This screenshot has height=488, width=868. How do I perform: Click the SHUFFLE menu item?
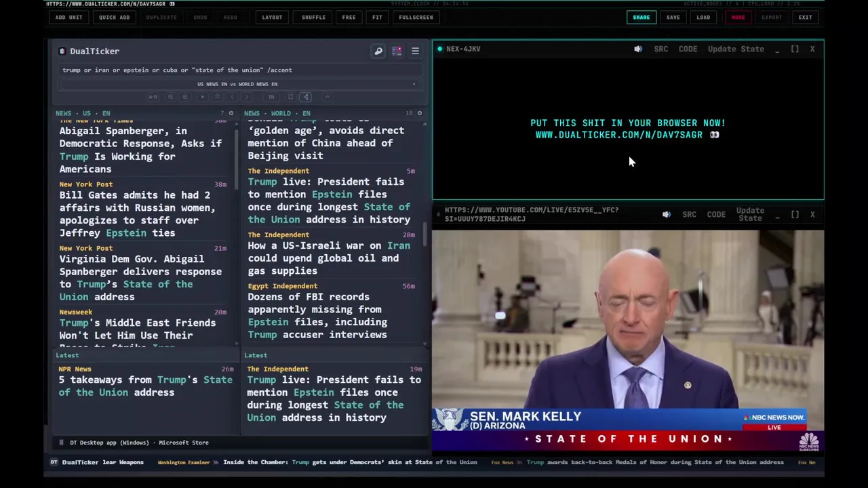(313, 17)
